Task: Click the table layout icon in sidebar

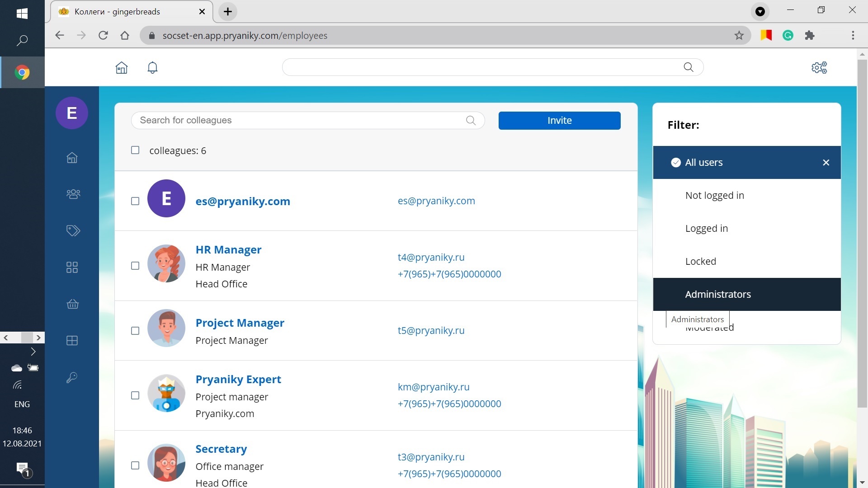Action: [x=72, y=341]
